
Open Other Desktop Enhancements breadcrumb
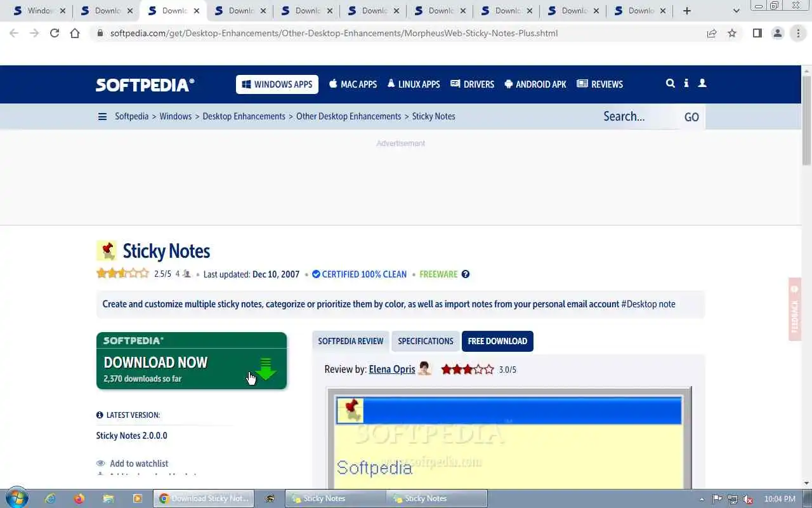(x=349, y=116)
